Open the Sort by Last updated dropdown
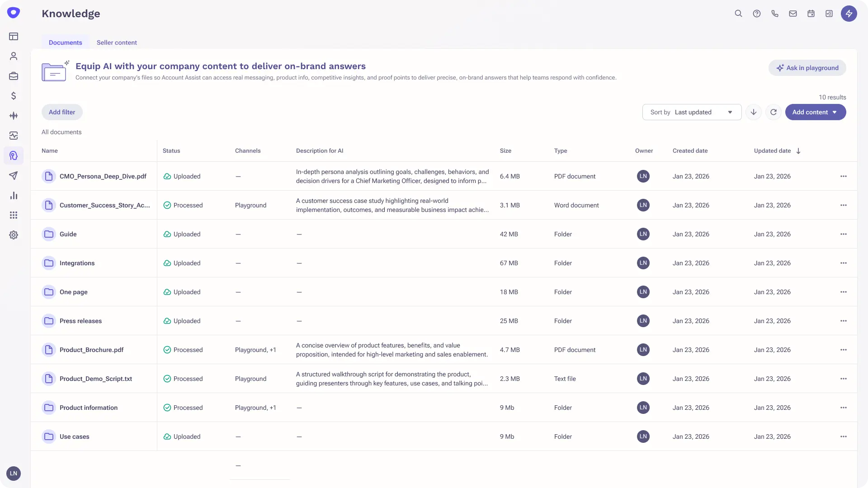Image resolution: width=868 pixels, height=488 pixels. [692, 112]
